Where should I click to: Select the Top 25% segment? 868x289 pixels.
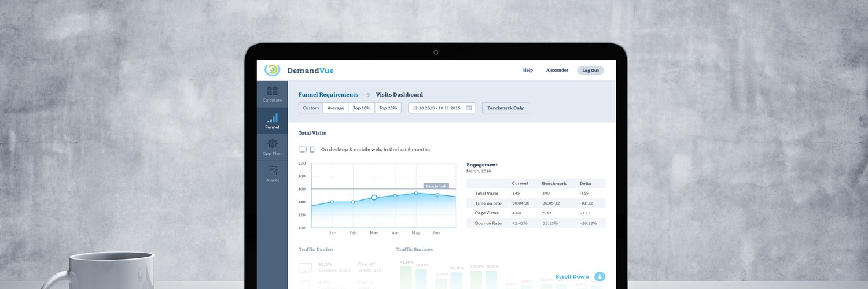pyautogui.click(x=388, y=108)
